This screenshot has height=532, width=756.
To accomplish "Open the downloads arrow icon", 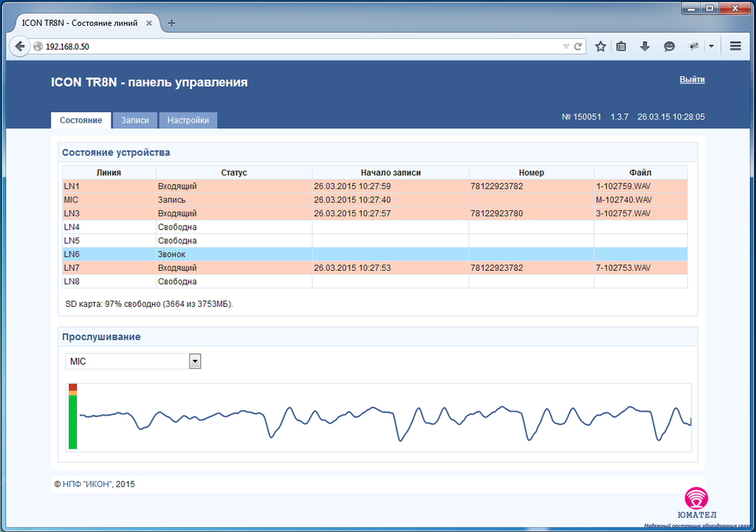I will (x=645, y=46).
